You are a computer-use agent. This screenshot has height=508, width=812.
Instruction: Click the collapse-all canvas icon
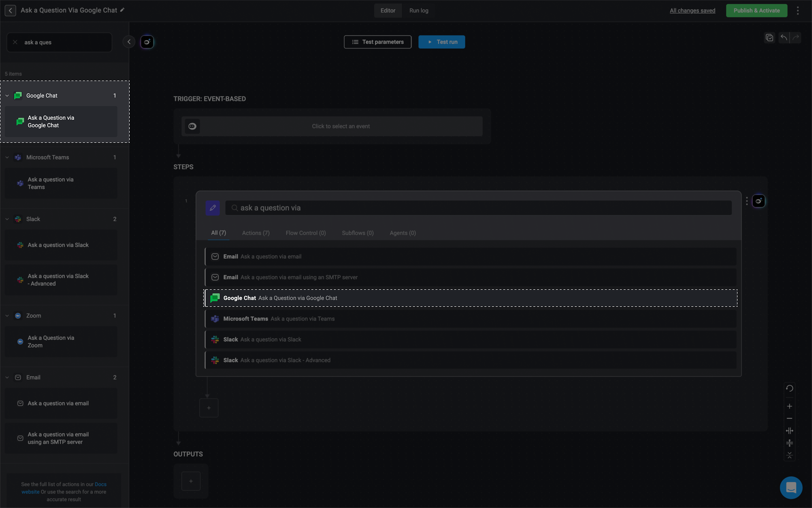(x=789, y=455)
